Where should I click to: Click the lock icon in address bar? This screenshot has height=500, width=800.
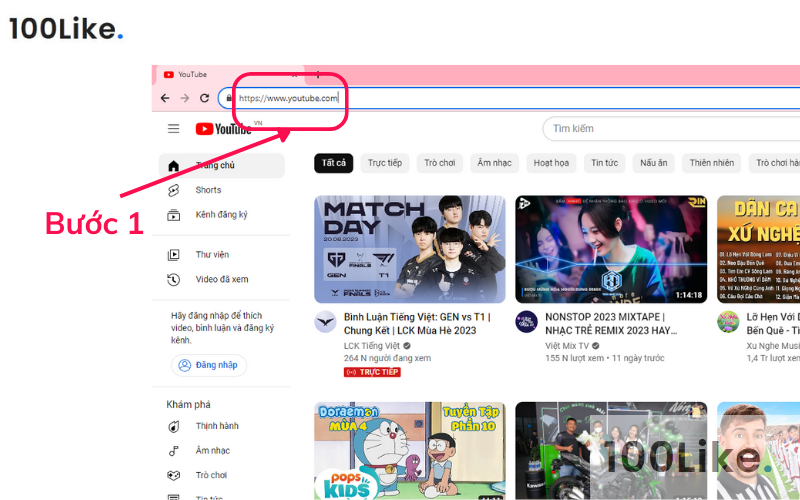coord(229,98)
